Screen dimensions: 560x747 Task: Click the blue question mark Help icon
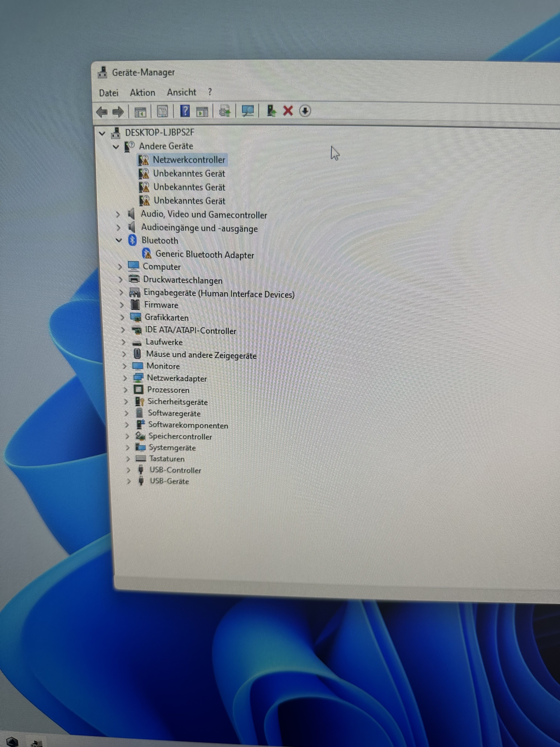[x=185, y=111]
